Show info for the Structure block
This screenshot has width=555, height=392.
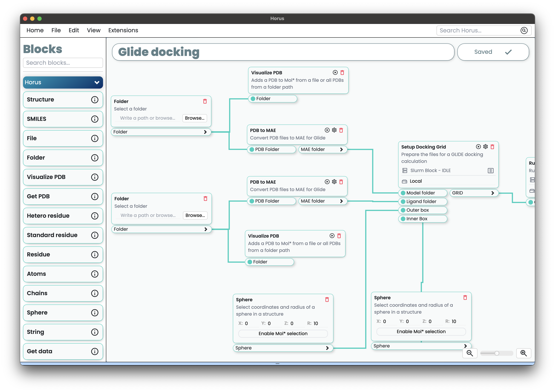[x=95, y=100]
